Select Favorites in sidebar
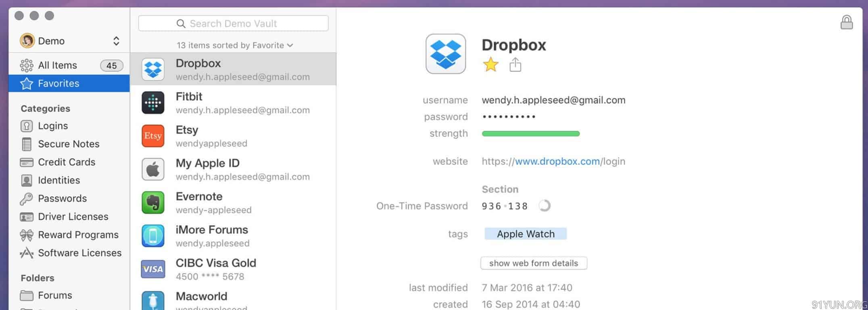Screen dimensions: 868x310 click(69, 83)
